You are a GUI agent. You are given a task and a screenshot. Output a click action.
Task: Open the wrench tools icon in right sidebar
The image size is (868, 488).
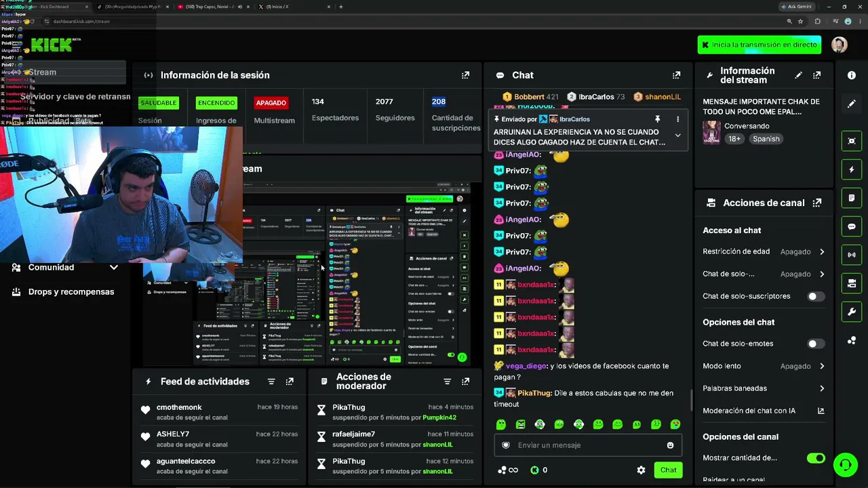pyautogui.click(x=852, y=312)
